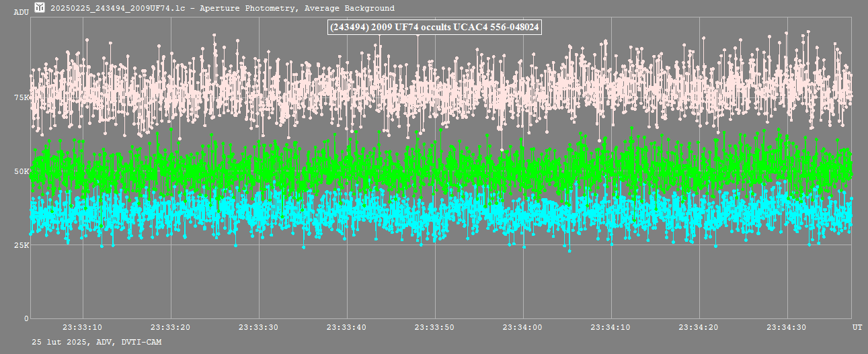The height and width of the screenshot is (354, 868).
Task: Click the ADU axis label
Action: pos(21,12)
